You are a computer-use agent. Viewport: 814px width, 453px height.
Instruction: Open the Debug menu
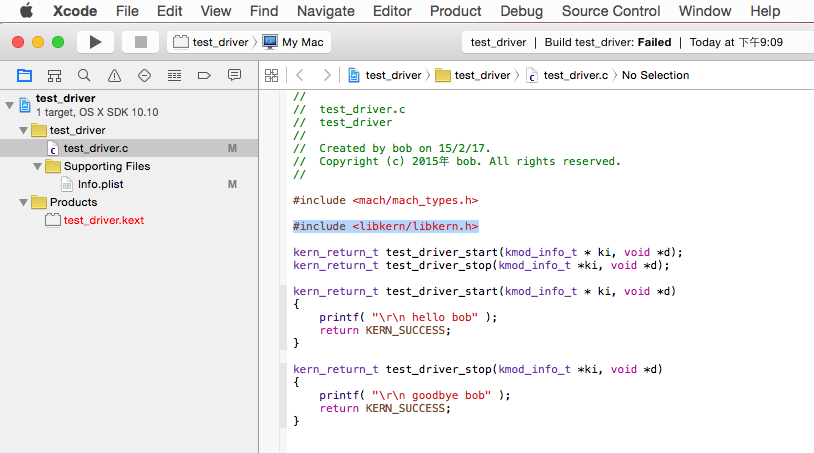coord(521,11)
